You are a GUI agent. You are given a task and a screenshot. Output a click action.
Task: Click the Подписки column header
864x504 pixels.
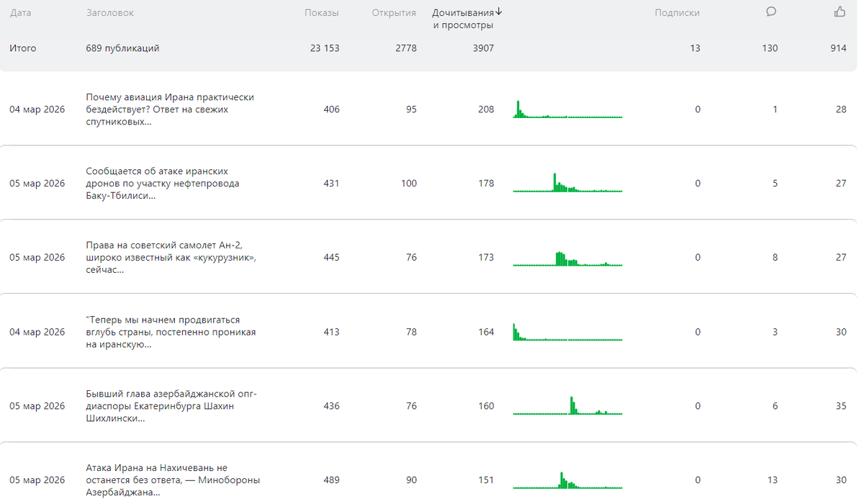(677, 13)
